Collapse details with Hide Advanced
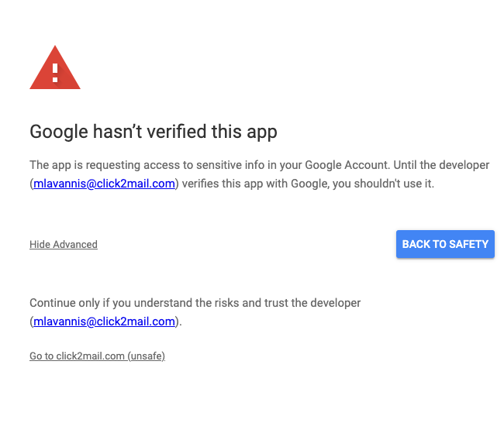This screenshot has width=504, height=430. [x=64, y=245]
